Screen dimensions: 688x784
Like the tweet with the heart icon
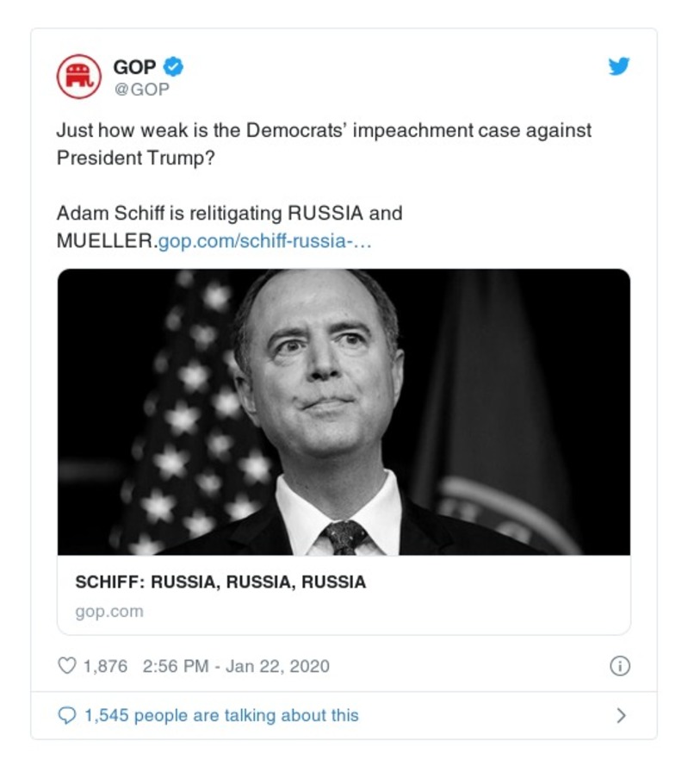(x=66, y=666)
